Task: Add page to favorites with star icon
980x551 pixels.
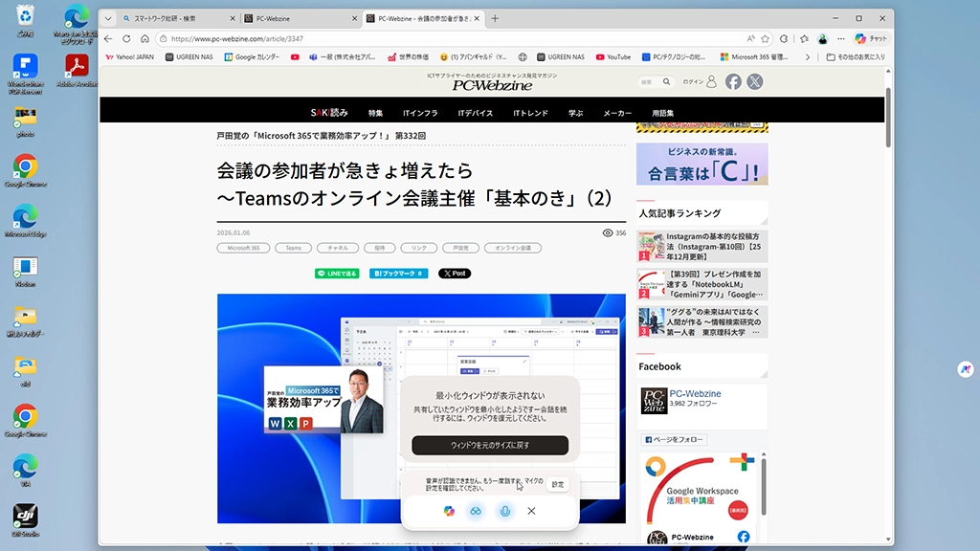Action: pyautogui.click(x=765, y=39)
